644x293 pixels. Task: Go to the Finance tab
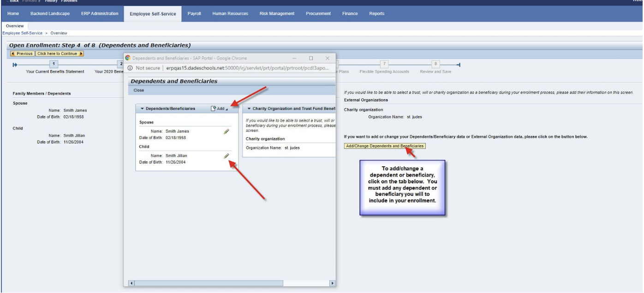tap(350, 14)
